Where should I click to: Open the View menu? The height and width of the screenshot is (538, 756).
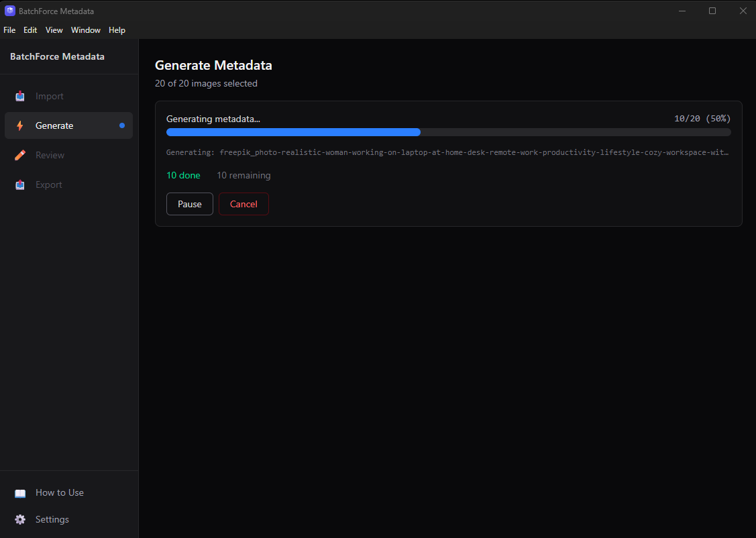click(54, 30)
